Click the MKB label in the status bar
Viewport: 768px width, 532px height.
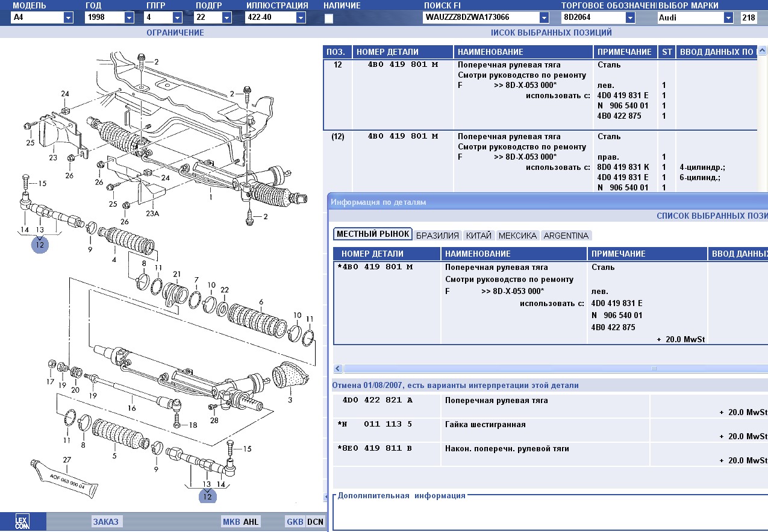point(231,522)
